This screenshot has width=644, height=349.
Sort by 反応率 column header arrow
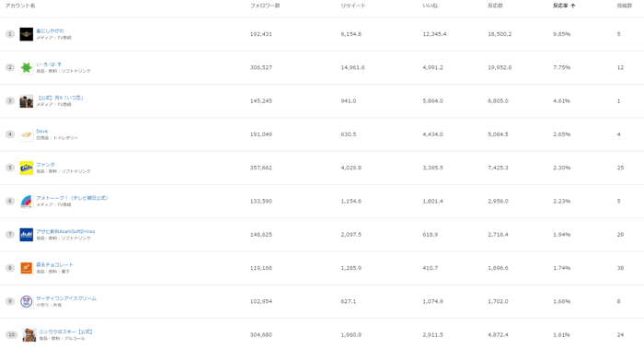(573, 6)
